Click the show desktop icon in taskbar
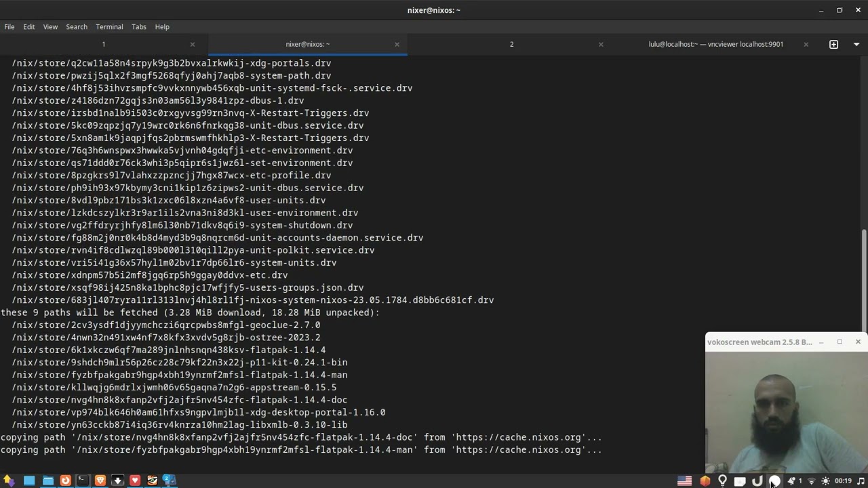The height and width of the screenshot is (488, 868). click(x=29, y=481)
